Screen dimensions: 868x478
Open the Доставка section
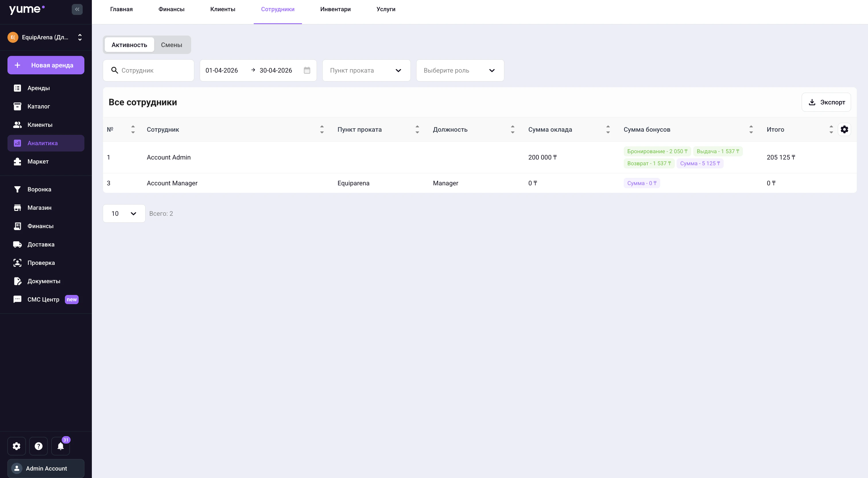click(41, 244)
